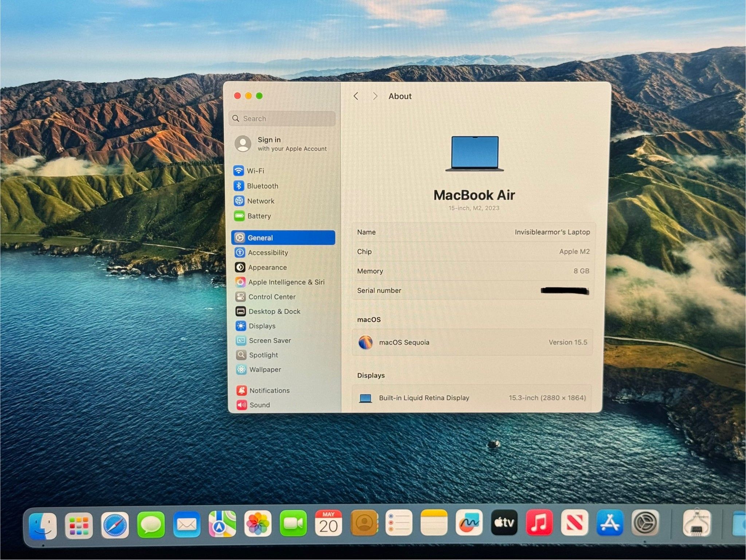
Task: Select Battery in the sidebar
Action: click(259, 216)
